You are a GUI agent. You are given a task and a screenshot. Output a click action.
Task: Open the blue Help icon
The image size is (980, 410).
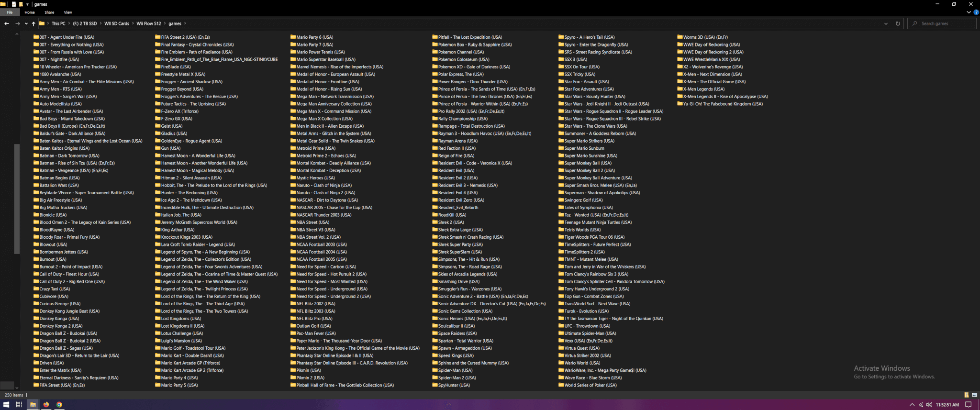click(976, 12)
